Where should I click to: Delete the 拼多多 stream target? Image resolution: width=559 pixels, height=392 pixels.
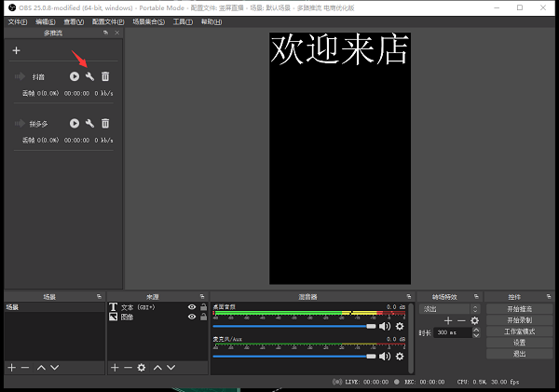[x=105, y=123]
